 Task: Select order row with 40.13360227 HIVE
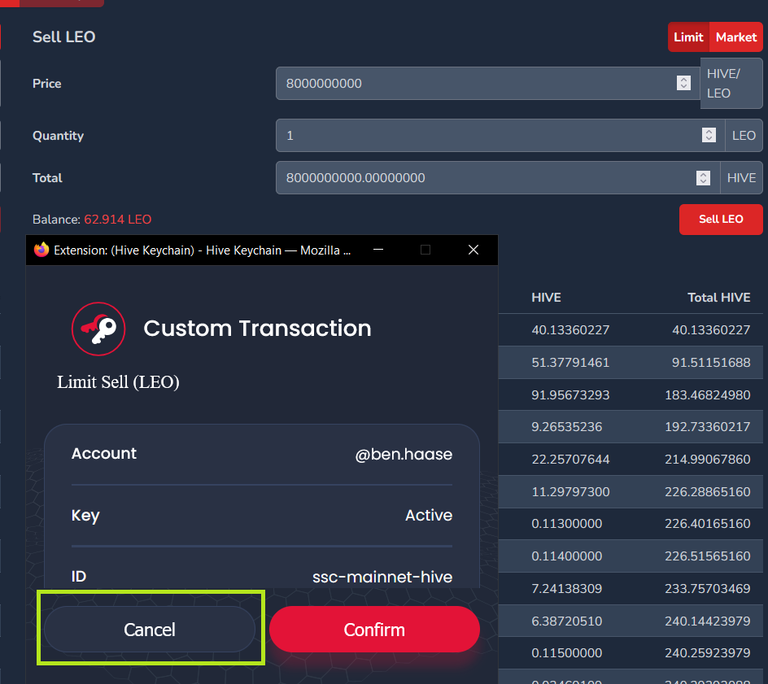tap(630, 330)
